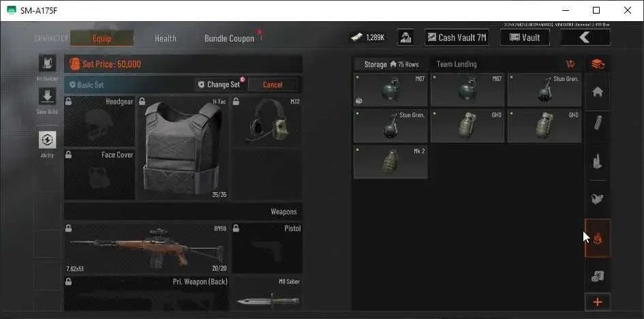Select the home storage filter icon
The image size is (644, 319).
(x=598, y=92)
